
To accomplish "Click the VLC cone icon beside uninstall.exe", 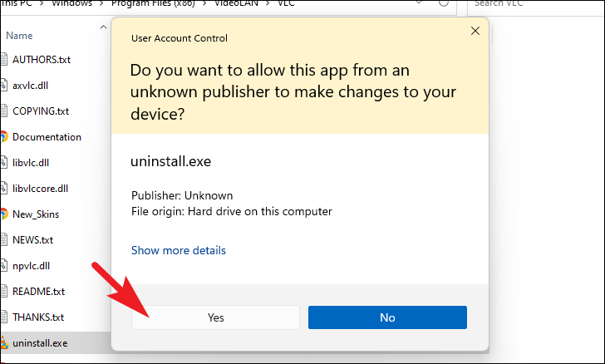I will (3, 342).
